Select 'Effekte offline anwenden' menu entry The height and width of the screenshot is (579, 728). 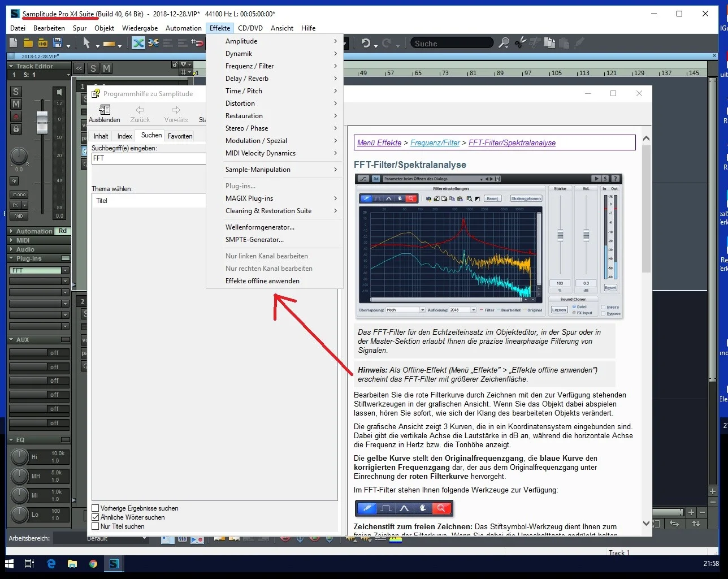coord(275,281)
